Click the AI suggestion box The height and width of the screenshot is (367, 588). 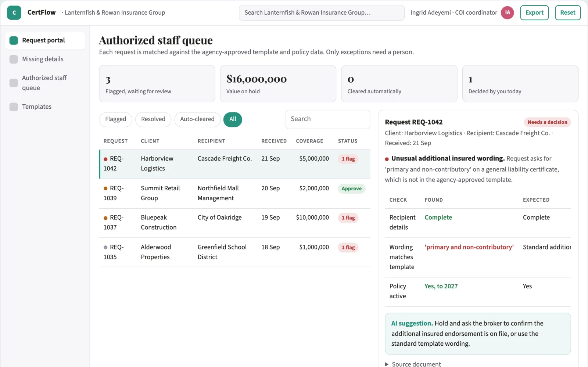click(478, 334)
